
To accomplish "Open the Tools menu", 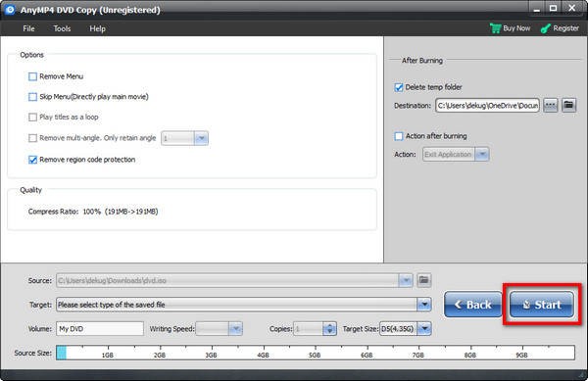I will (x=62, y=28).
